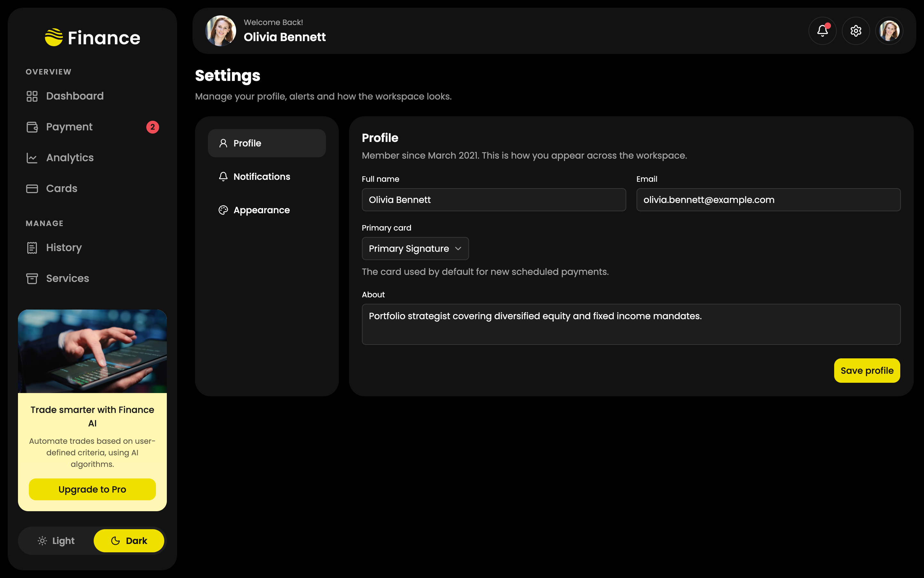924x578 pixels.
Task: Click the sun icon in theme switch
Action: [x=42, y=540]
